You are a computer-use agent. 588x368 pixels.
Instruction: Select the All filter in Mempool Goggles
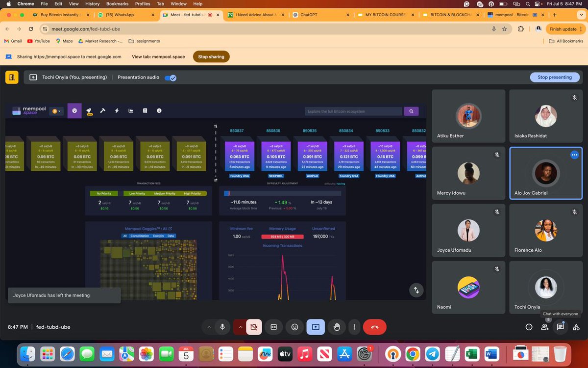[x=125, y=236]
